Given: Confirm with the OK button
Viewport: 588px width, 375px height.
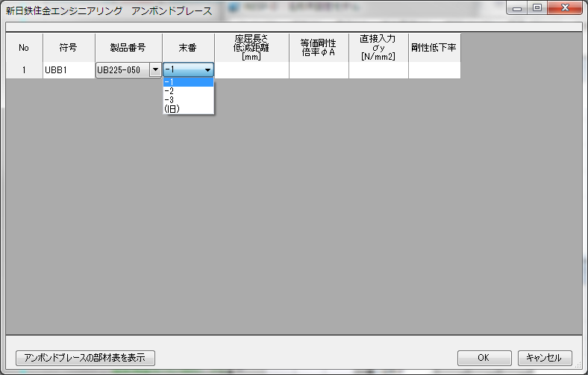Looking at the screenshot, I should point(484,358).
